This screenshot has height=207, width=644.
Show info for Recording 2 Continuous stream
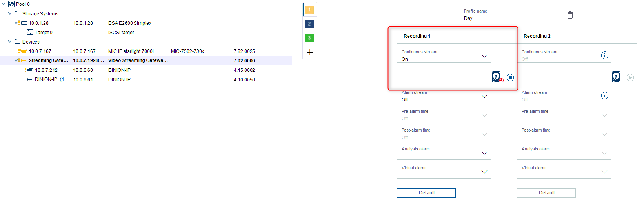click(605, 55)
